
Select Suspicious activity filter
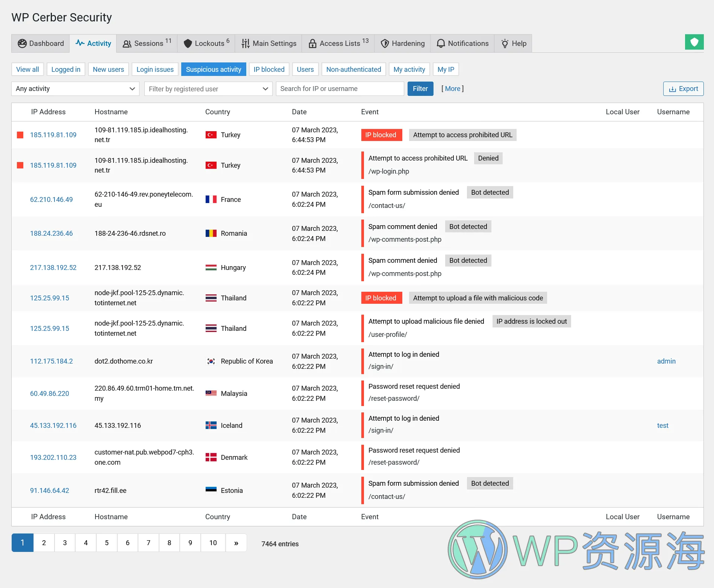214,69
